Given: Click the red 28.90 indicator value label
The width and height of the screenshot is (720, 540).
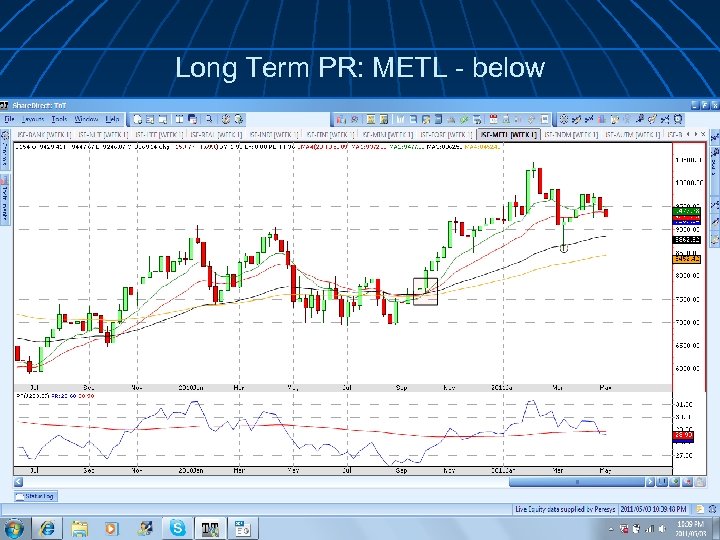Looking at the screenshot, I should click(x=683, y=434).
